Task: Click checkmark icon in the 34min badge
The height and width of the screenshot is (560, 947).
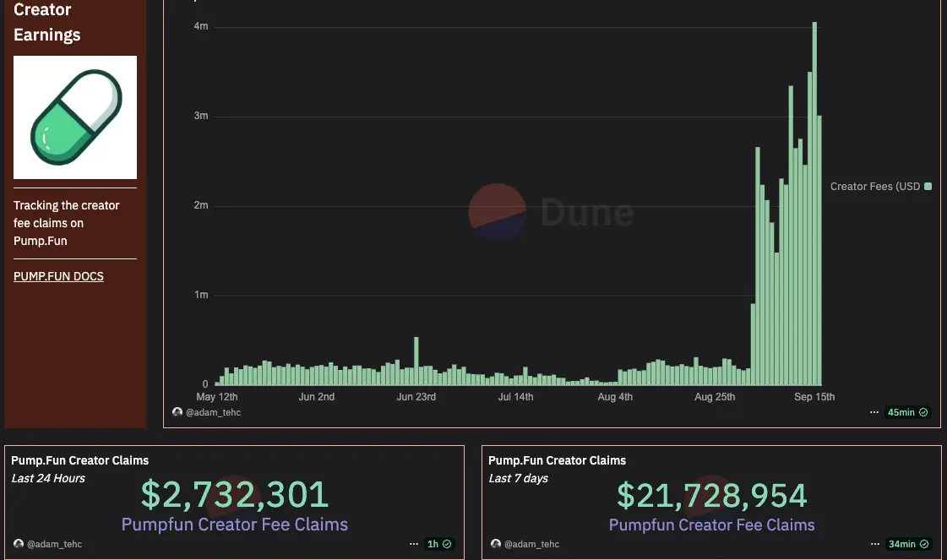Action: pos(924,544)
